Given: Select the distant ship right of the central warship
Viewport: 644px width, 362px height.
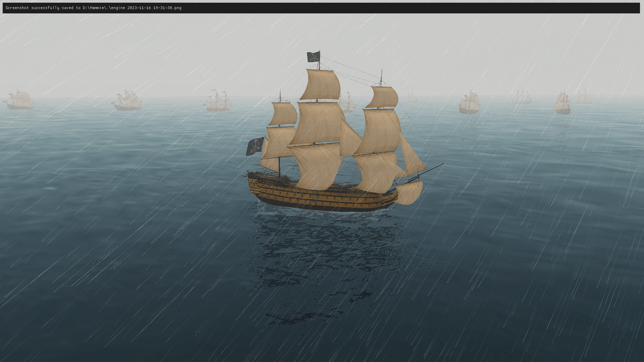Looking at the screenshot, I should pos(470,103).
